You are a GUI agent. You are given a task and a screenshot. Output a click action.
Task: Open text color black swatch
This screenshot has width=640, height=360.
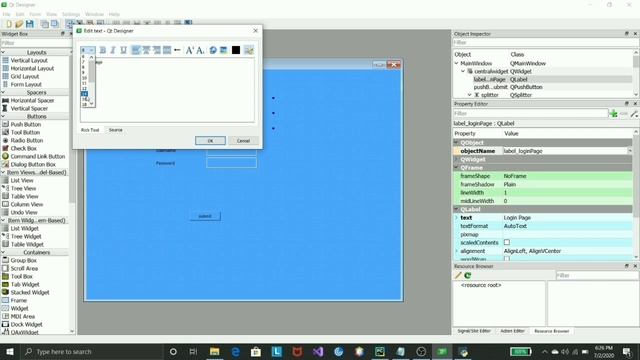(x=236, y=50)
